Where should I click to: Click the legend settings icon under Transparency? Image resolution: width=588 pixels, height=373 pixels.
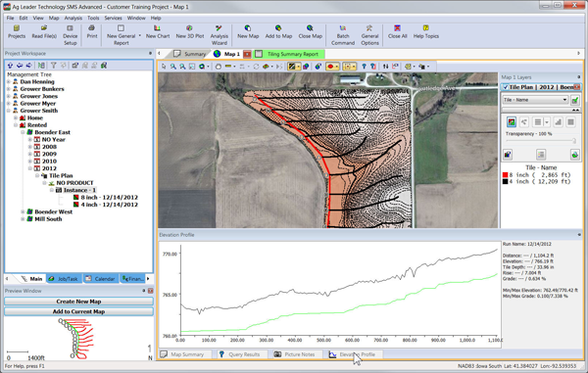click(540, 154)
